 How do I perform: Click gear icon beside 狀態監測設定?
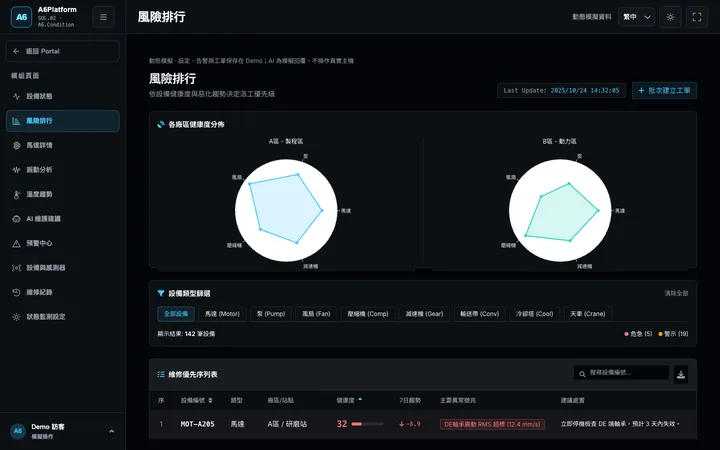pos(17,317)
